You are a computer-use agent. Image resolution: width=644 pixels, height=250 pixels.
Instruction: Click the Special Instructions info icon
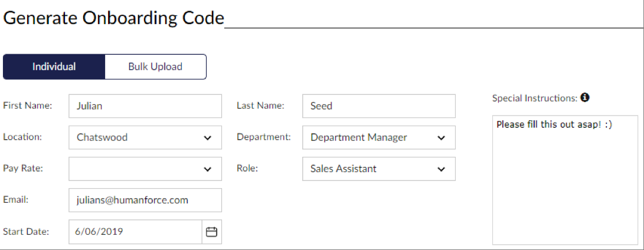point(586,98)
